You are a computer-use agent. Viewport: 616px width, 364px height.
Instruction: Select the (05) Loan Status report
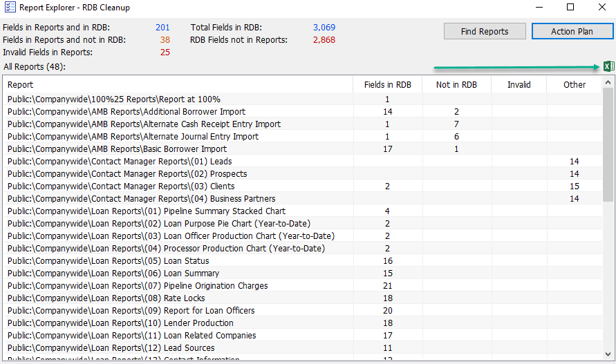point(109,261)
